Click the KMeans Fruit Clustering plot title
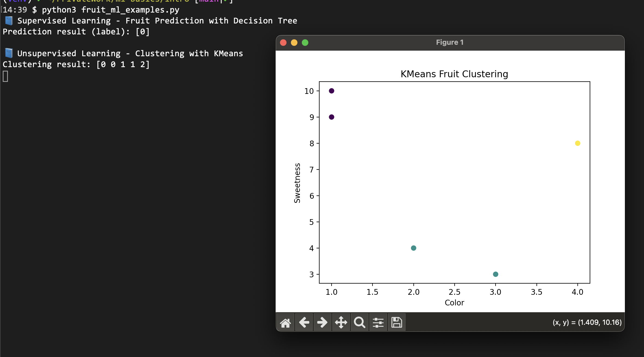The image size is (644, 357). point(454,74)
